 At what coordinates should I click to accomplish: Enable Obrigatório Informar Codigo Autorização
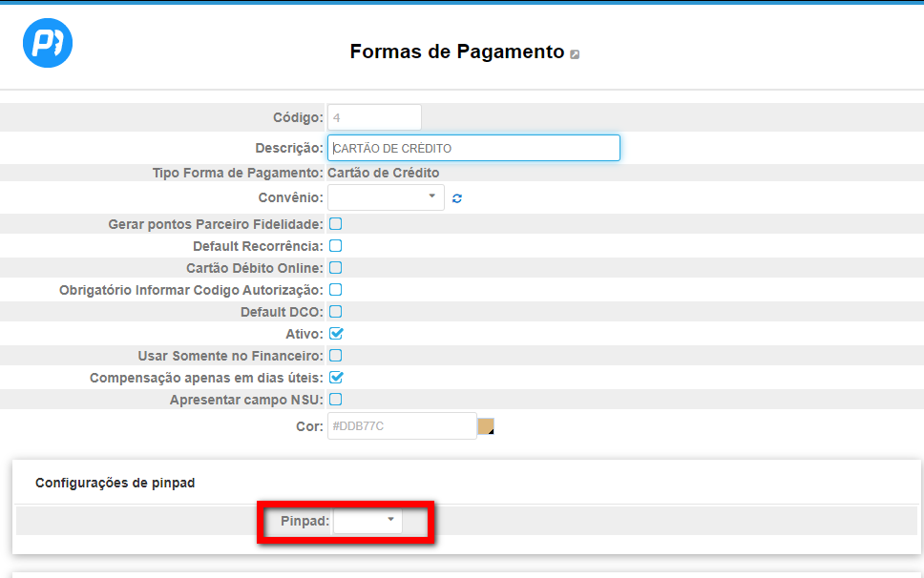[x=335, y=290]
